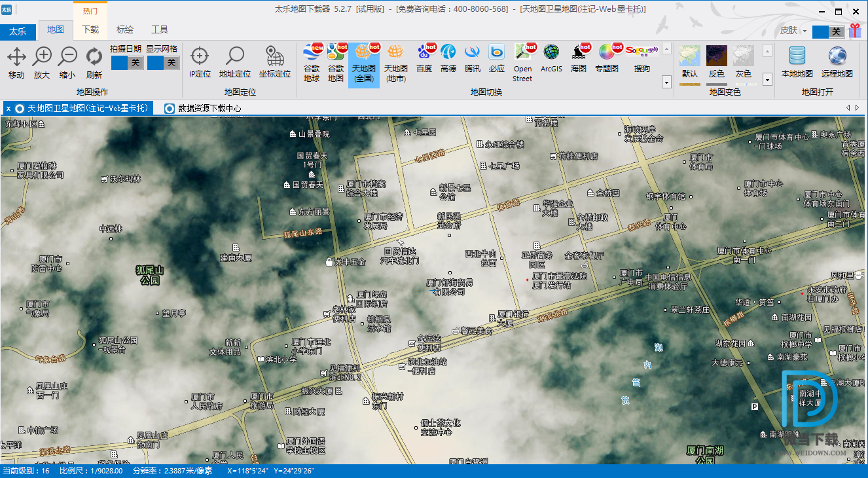Viewport: 868px width, 478px height.
Task: Open IP定位 location tool
Action: pyautogui.click(x=200, y=63)
